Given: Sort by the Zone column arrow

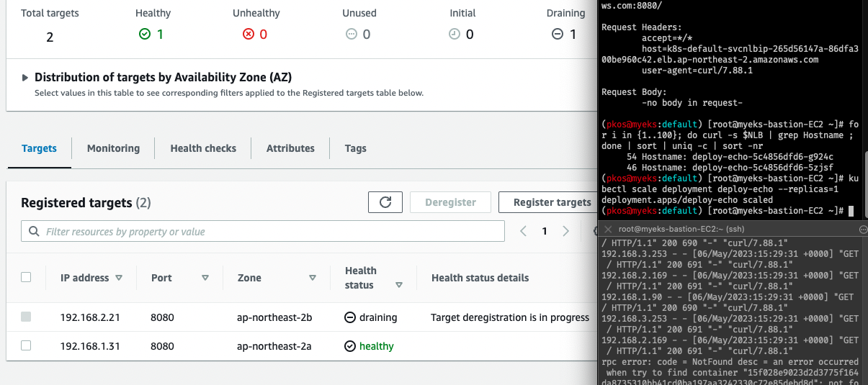Looking at the screenshot, I should [x=313, y=278].
